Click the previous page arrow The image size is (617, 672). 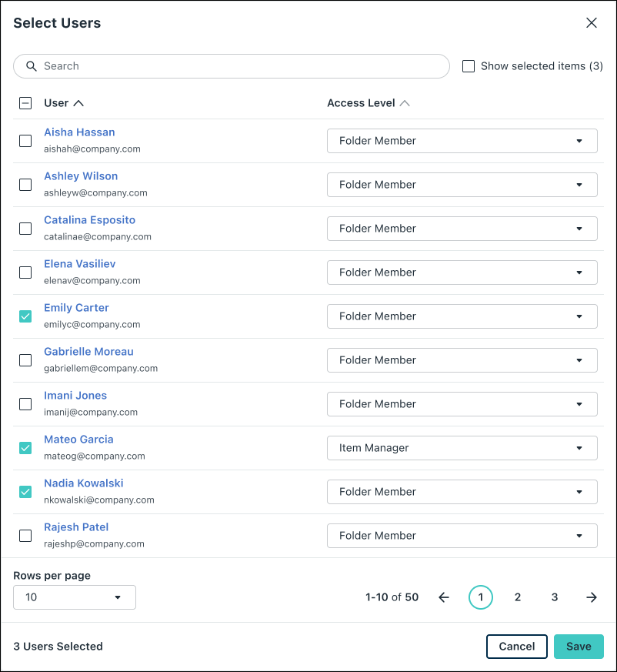(444, 597)
